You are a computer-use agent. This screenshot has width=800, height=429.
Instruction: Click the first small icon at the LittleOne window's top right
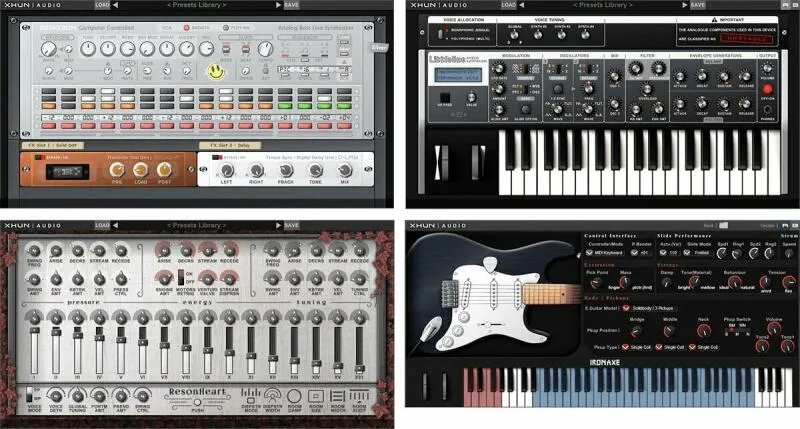(x=785, y=5)
